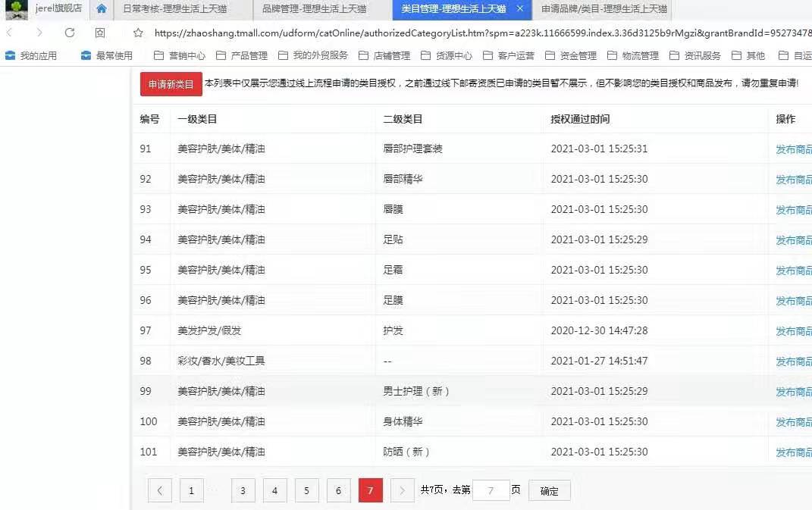812x510 pixels.
Task: Click 发布商品 link for row 91
Action: [793, 149]
